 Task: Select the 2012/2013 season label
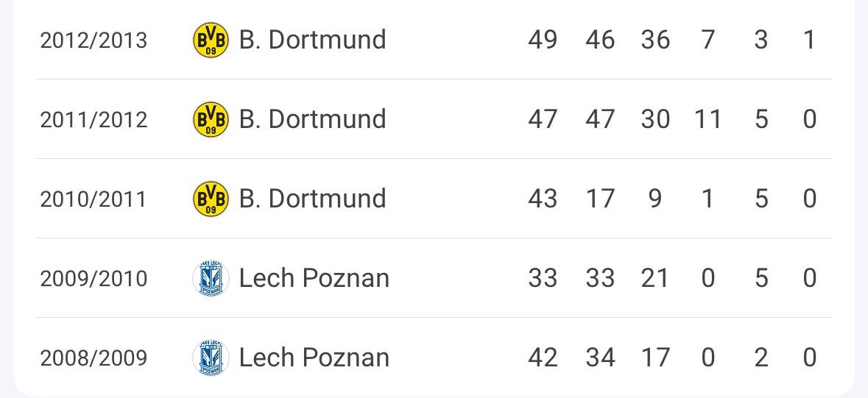tap(93, 40)
